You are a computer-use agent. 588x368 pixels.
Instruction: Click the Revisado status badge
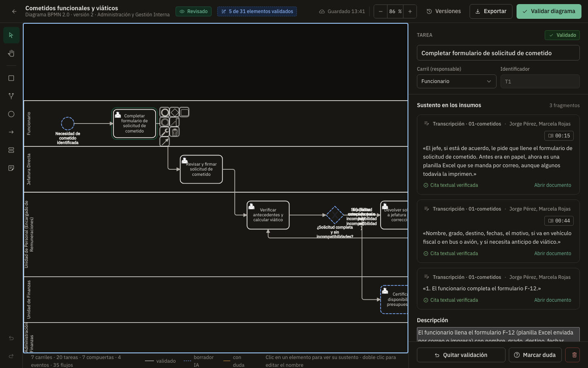tap(194, 11)
